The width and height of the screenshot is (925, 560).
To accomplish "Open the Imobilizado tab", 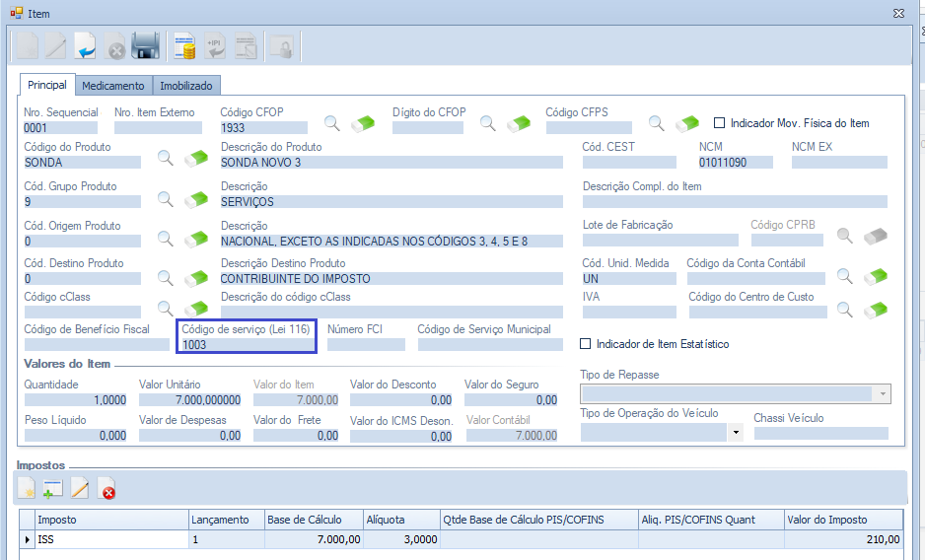I will (x=187, y=86).
